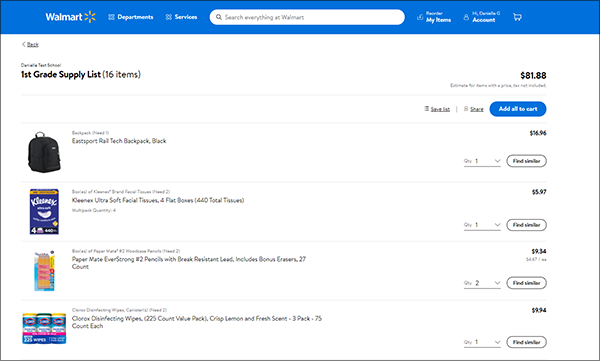Expand Qty dropdown for Paper Mate pencils

(482, 283)
